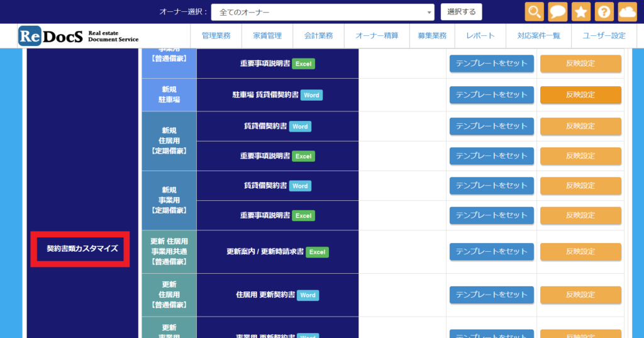
Task: Click the 新規 駐車場 category cell
Action: tap(169, 95)
